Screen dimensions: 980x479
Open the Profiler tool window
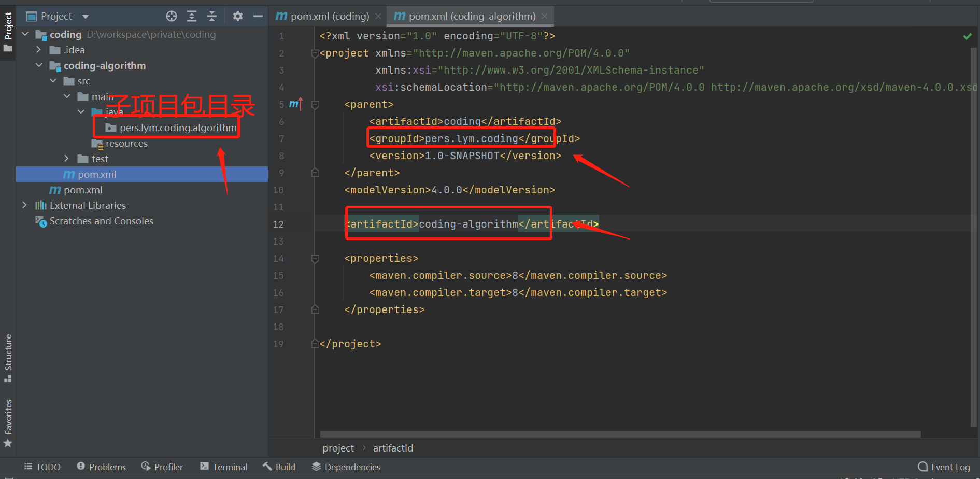click(162, 467)
